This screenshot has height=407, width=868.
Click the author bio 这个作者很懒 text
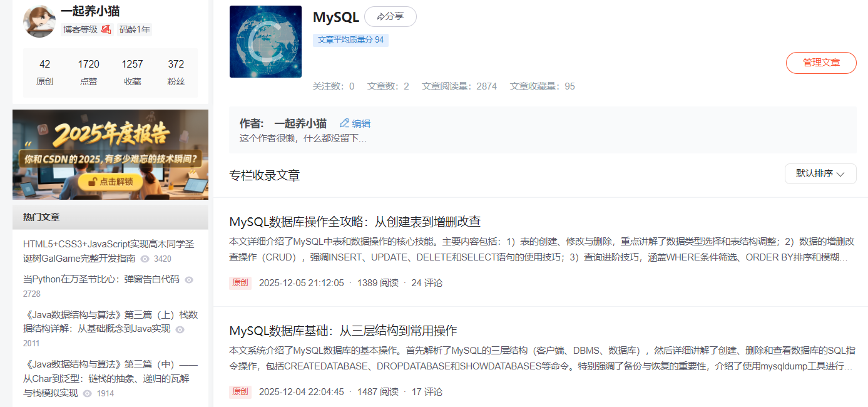304,138
